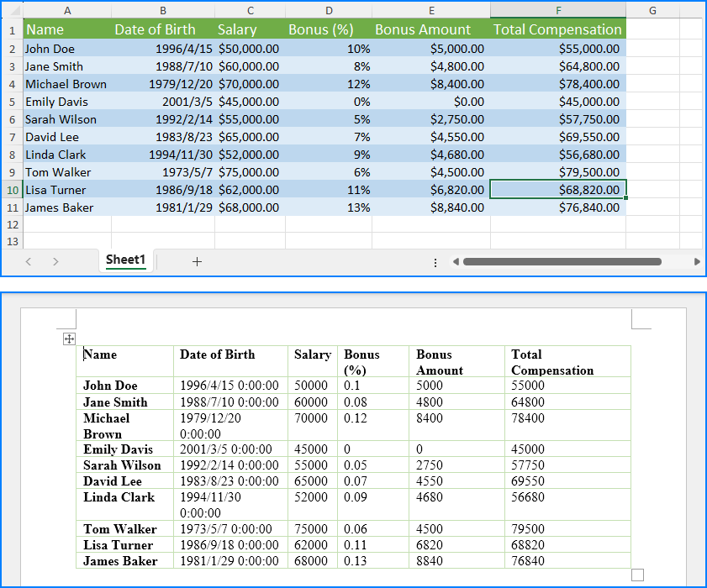Select column A header

[x=67, y=10]
